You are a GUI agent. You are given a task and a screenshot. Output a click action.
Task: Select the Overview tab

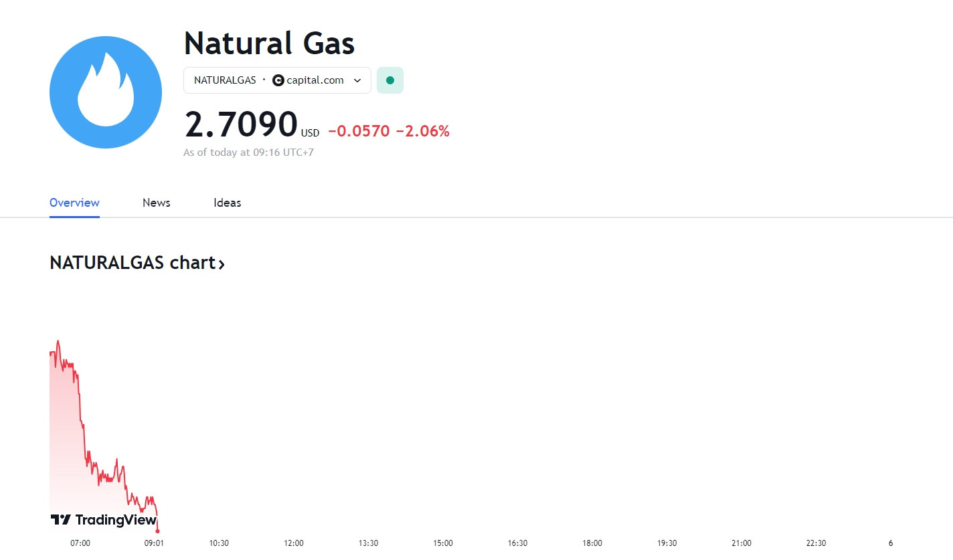pos(74,203)
